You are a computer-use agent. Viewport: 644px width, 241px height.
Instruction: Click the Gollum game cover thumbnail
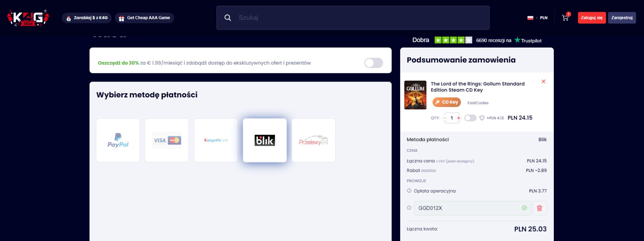(x=415, y=95)
